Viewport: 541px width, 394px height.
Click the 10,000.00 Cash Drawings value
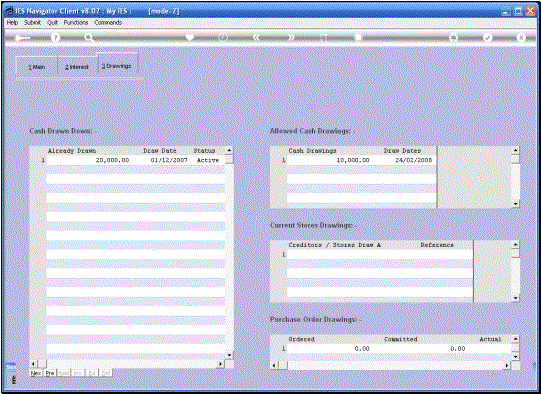click(353, 160)
